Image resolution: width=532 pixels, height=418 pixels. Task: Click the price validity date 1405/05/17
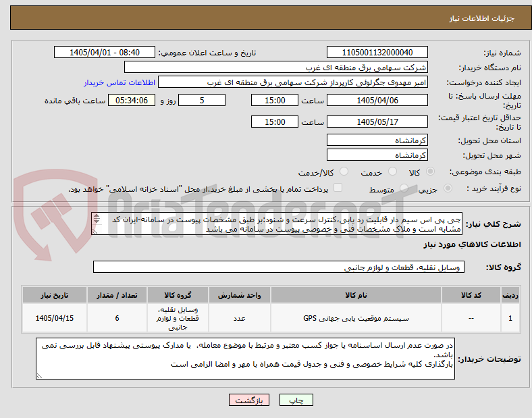[377, 122]
